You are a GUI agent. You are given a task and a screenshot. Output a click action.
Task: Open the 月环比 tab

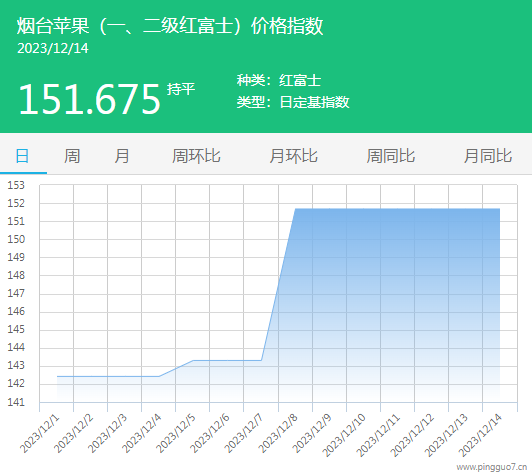(293, 156)
